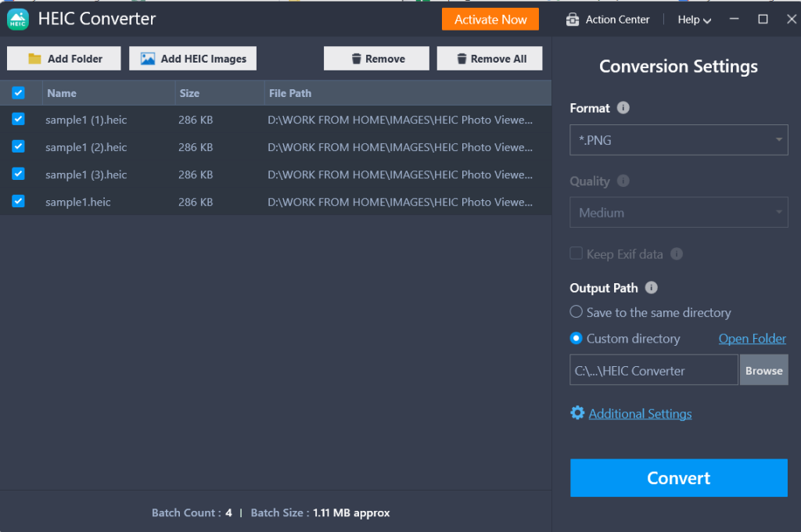Click the Browse button for output path

(763, 370)
